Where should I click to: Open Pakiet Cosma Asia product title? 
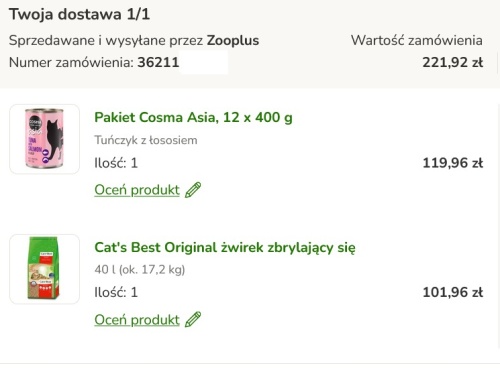[193, 117]
